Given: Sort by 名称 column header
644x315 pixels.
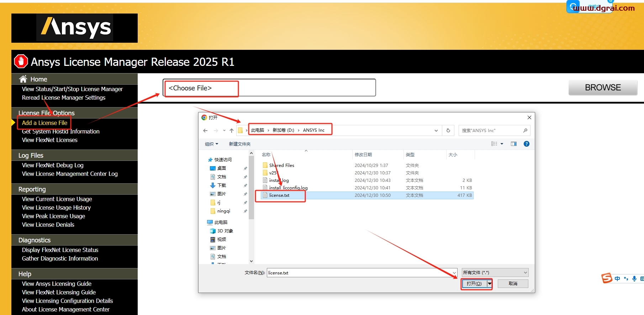Looking at the screenshot, I should 266,154.
